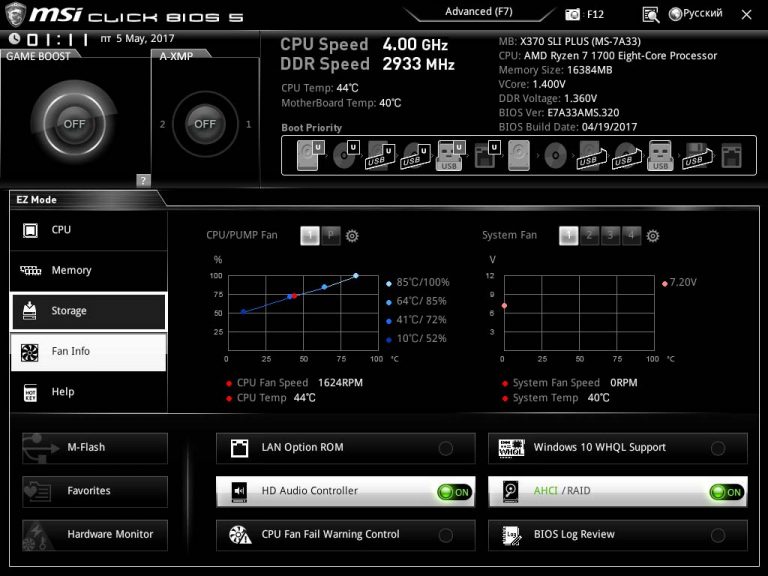Viewport: 768px width, 576px height.
Task: Select CPU fan 1 in CPU/PUMP Fan
Action: [x=310, y=236]
